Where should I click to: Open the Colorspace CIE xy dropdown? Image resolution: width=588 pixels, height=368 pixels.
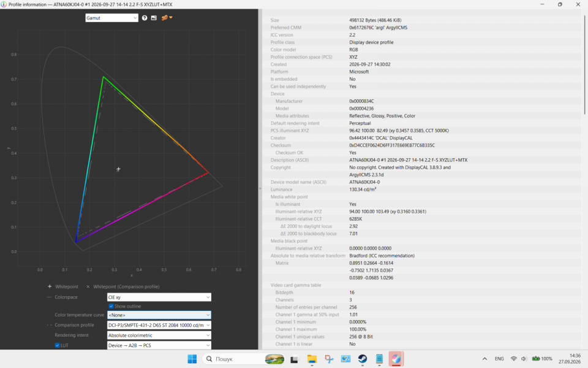coord(159,297)
